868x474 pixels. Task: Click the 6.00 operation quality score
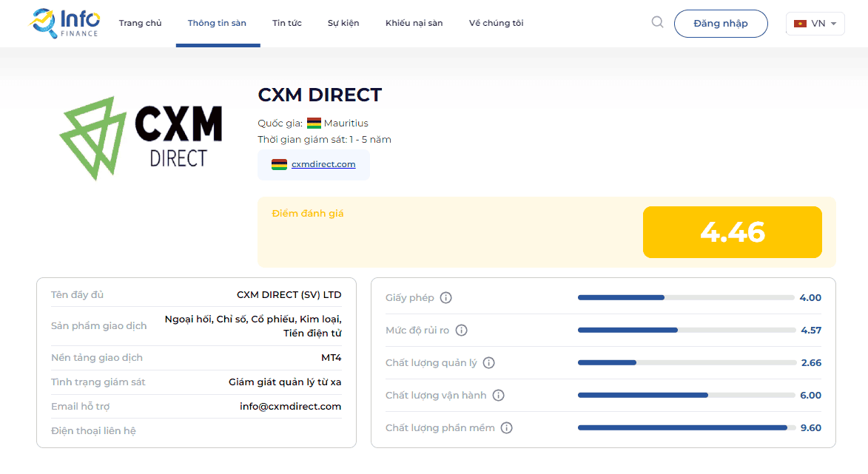[x=811, y=396]
